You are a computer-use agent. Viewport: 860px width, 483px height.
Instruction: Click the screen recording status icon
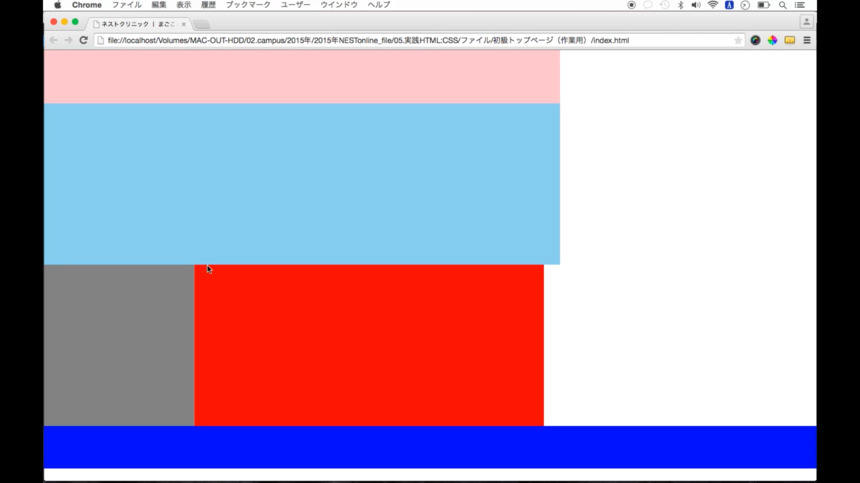click(x=631, y=5)
